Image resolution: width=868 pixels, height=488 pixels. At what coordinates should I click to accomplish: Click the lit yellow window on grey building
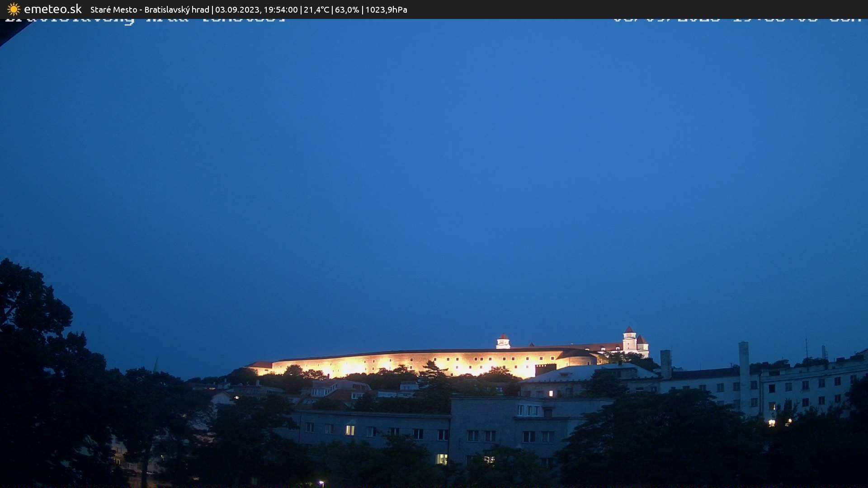(350, 430)
